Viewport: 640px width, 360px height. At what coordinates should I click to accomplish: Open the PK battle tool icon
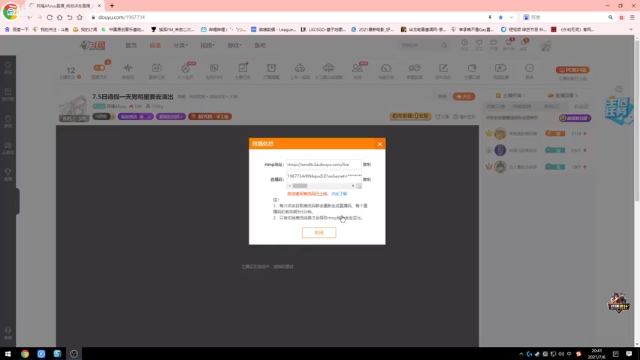pyautogui.click(x=214, y=68)
